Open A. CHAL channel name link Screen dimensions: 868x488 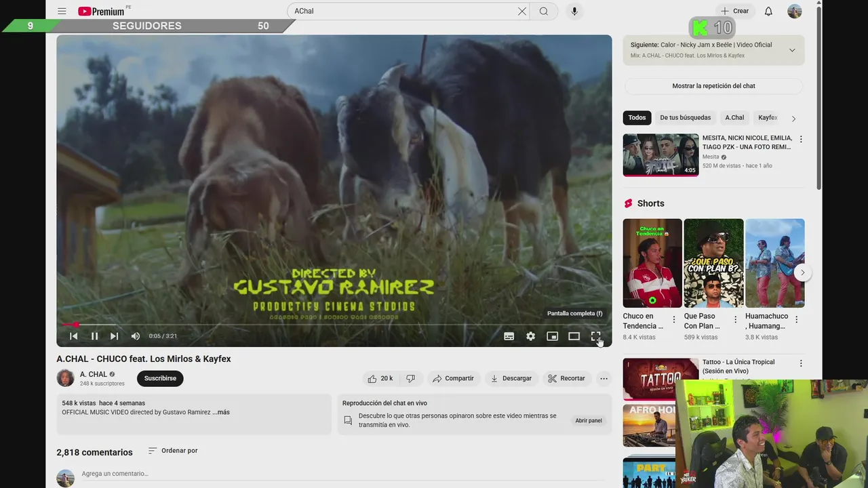click(x=94, y=374)
